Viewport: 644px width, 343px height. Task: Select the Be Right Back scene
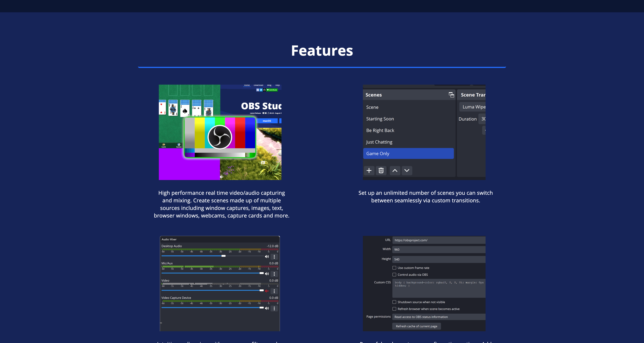pos(409,130)
